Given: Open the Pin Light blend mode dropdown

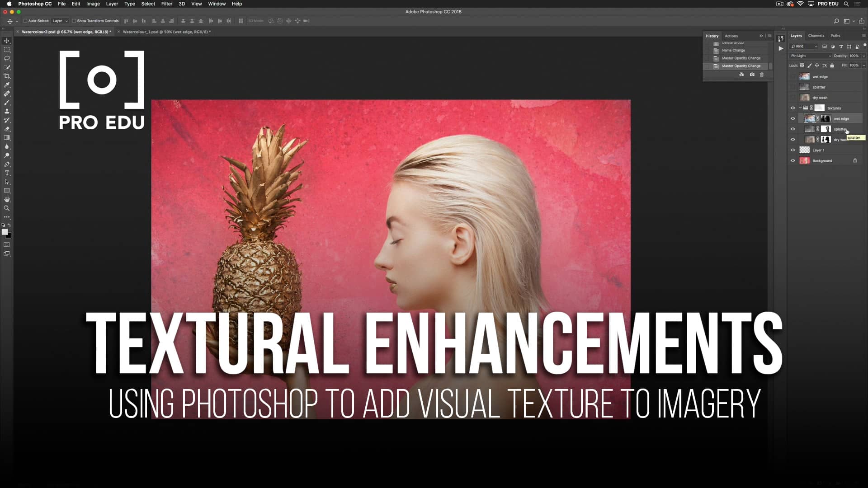Looking at the screenshot, I should 810,56.
